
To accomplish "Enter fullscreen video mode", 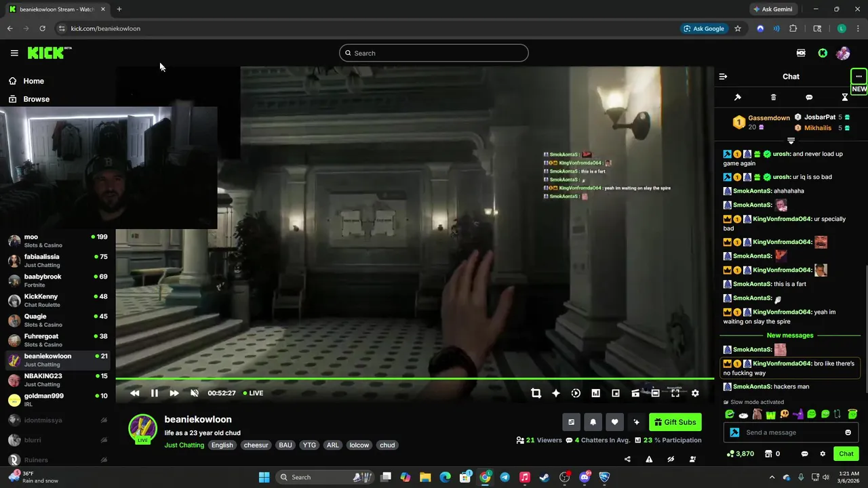I will click(675, 393).
